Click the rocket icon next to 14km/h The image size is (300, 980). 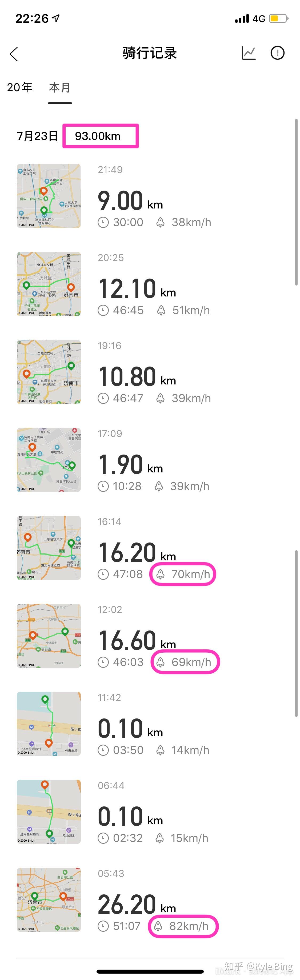click(160, 750)
